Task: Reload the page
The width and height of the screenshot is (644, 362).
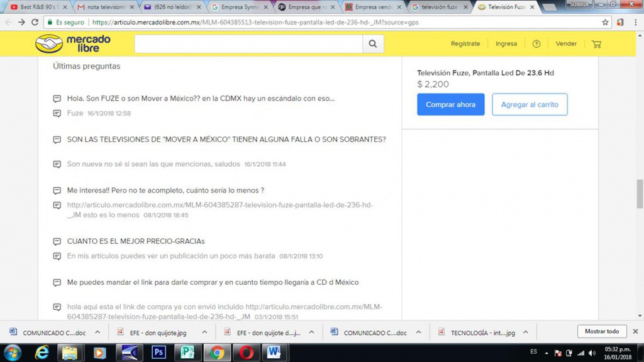Action: [x=35, y=22]
